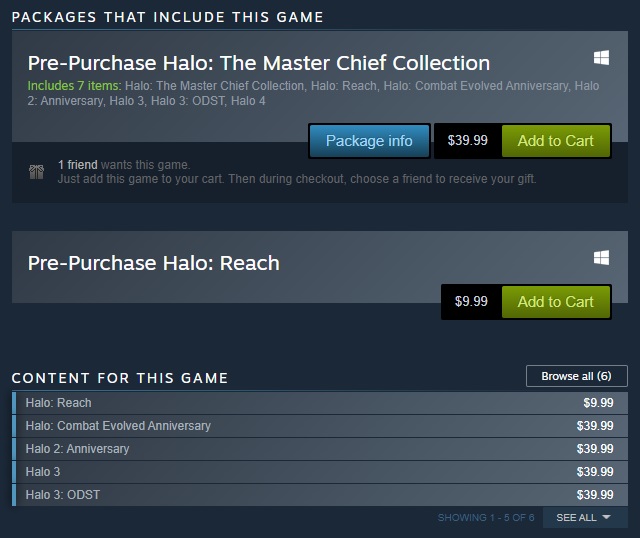
Task: Click the $39.99 price on collection package
Action: [467, 140]
